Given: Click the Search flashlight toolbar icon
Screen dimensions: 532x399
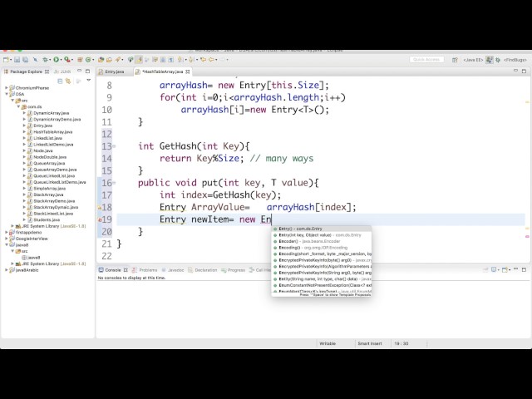Looking at the screenshot, I should point(117,60).
